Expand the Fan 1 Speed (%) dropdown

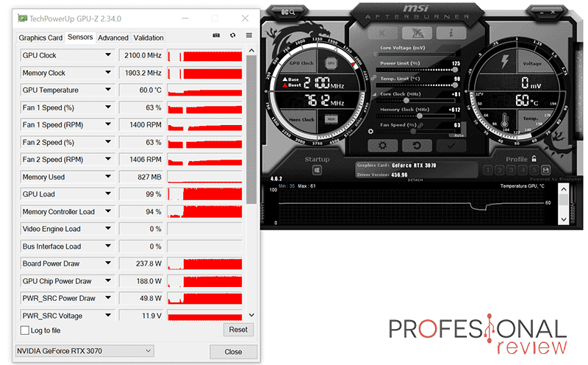(x=108, y=107)
